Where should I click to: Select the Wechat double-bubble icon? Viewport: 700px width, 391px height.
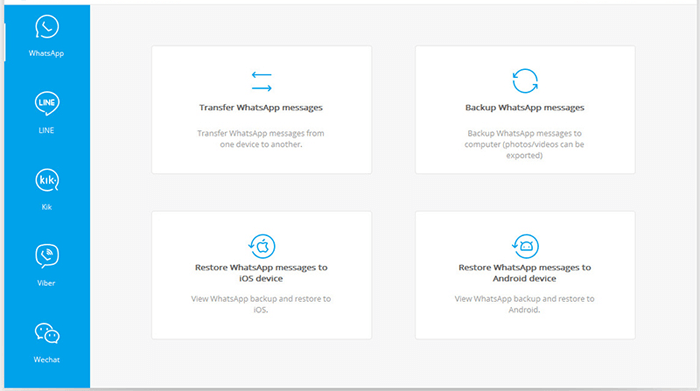(47, 333)
